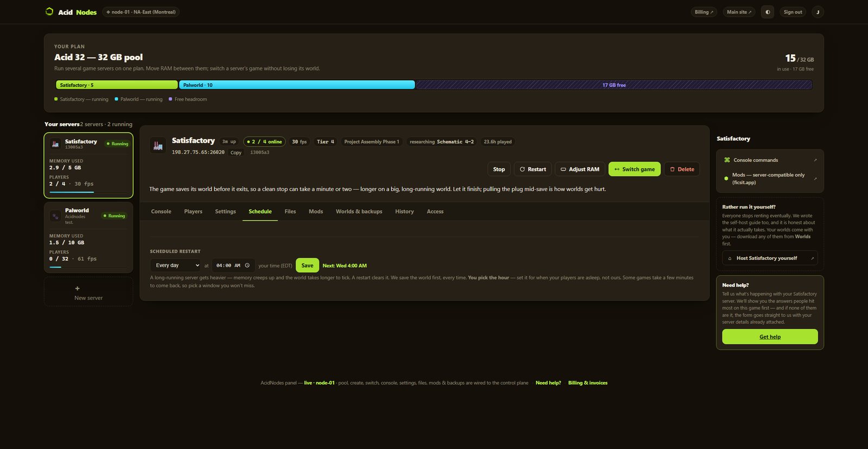
Task: Click the 30 fps pill in the header
Action: (299, 142)
